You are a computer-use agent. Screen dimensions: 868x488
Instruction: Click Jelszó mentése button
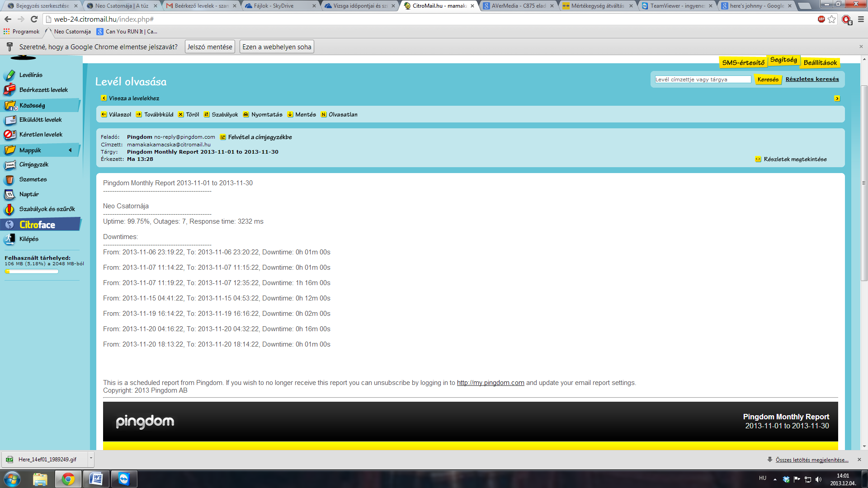click(x=210, y=47)
